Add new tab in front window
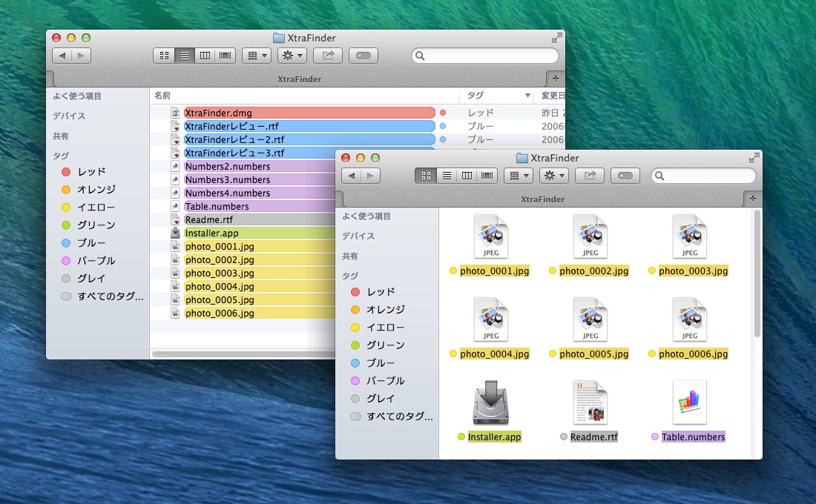Screen dimensions: 816x504 click(752, 199)
